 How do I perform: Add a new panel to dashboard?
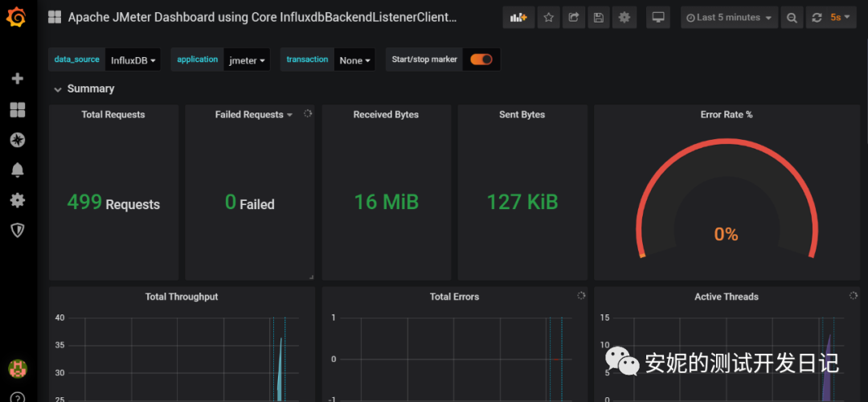pos(518,18)
